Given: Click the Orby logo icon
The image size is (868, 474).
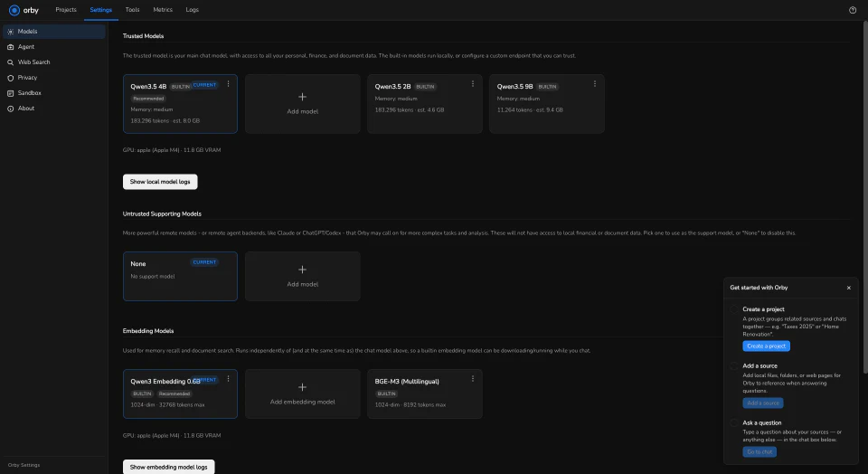Looking at the screenshot, I should (14, 10).
